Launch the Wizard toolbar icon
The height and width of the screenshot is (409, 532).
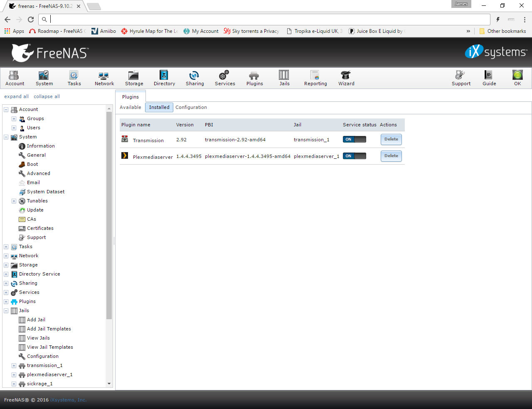pos(346,78)
